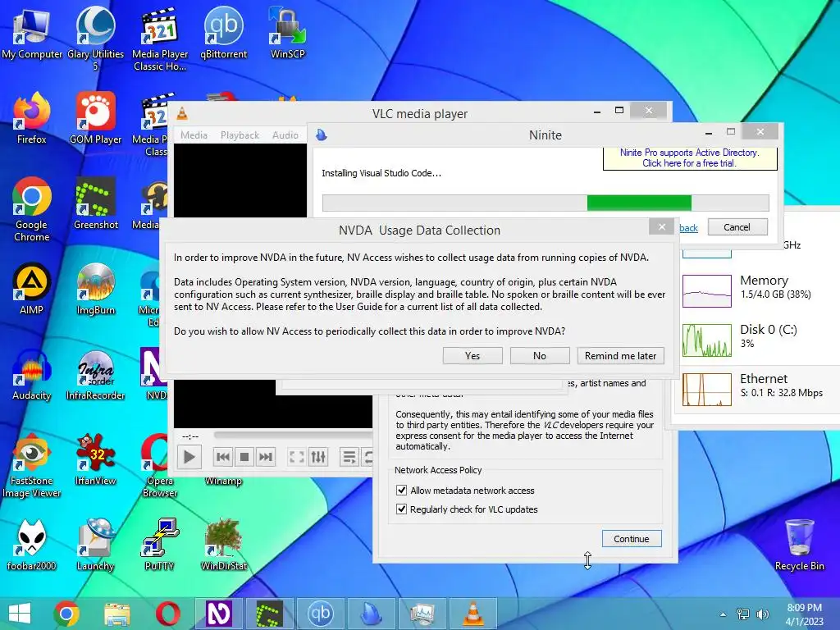840x630 pixels.
Task: Switch to NVDA taskbar button
Action: (218, 614)
